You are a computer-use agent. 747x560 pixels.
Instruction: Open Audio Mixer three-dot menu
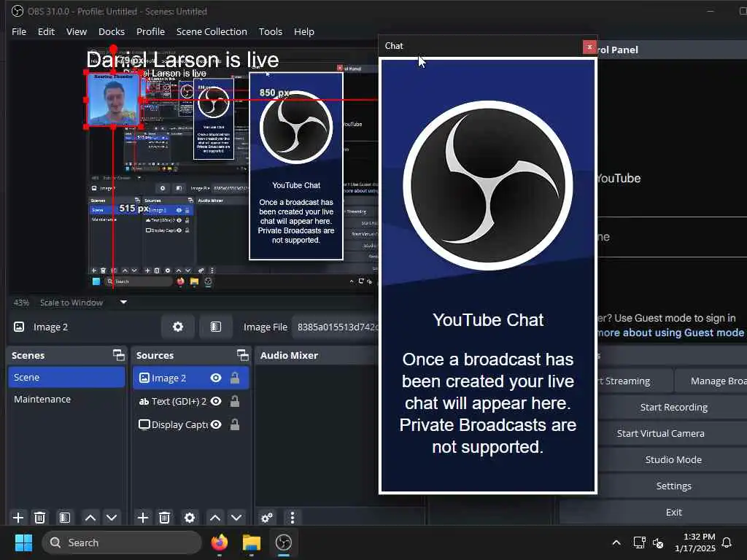(x=293, y=517)
